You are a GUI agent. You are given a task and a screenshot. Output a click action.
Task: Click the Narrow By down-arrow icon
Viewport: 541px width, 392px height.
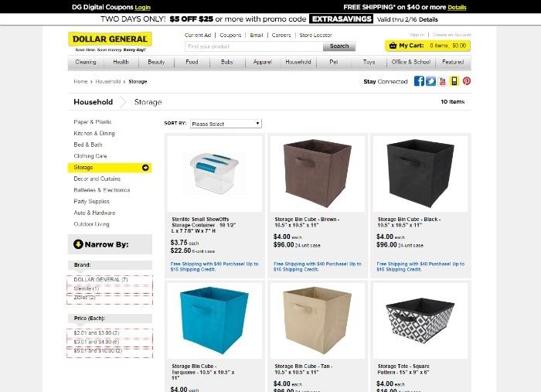(78, 244)
